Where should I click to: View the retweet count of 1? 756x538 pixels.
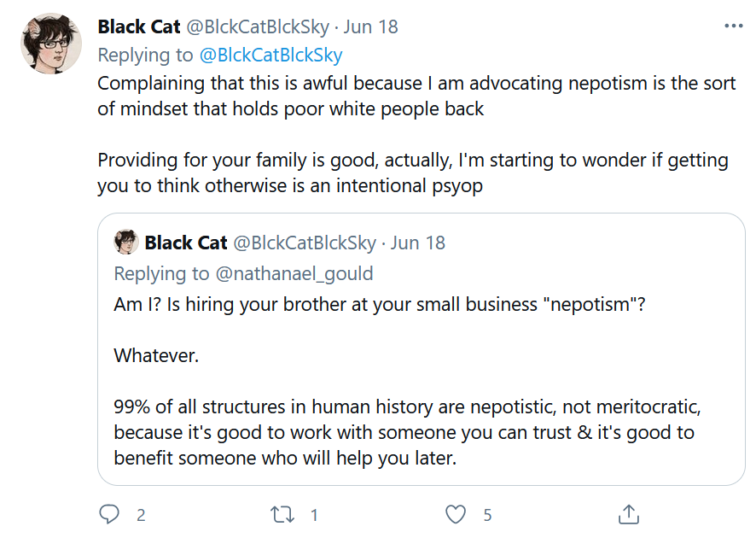pyautogui.click(x=314, y=515)
